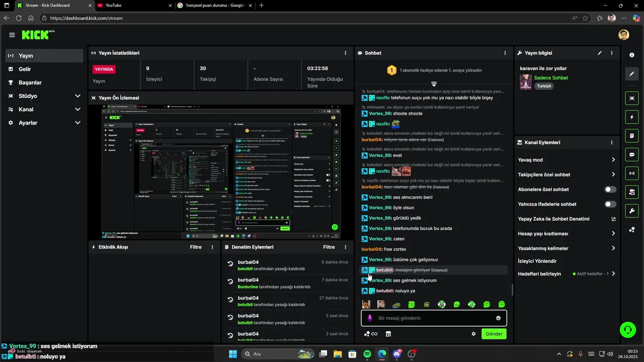Screen dimensions: 644x362
Task: Select Gelir in left sidebar
Action: coord(44,69)
